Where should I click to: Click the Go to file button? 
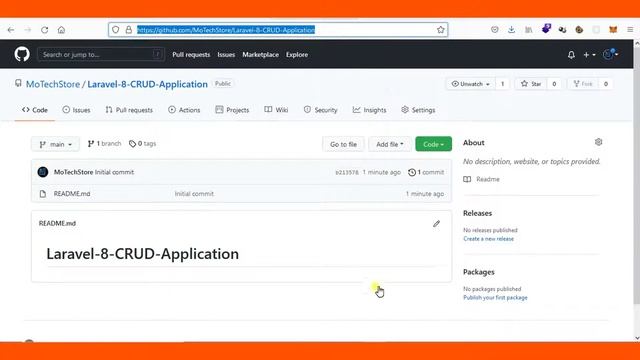pyautogui.click(x=343, y=144)
